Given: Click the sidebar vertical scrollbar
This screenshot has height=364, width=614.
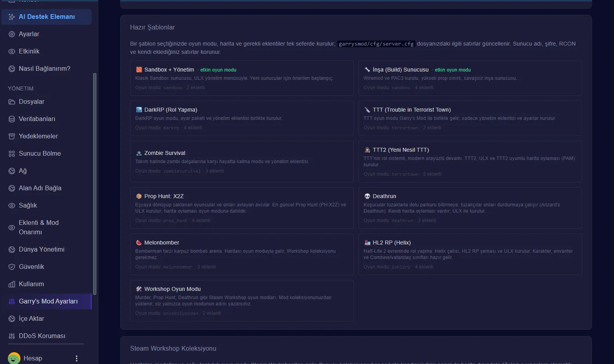Looking at the screenshot, I should [x=94, y=184].
